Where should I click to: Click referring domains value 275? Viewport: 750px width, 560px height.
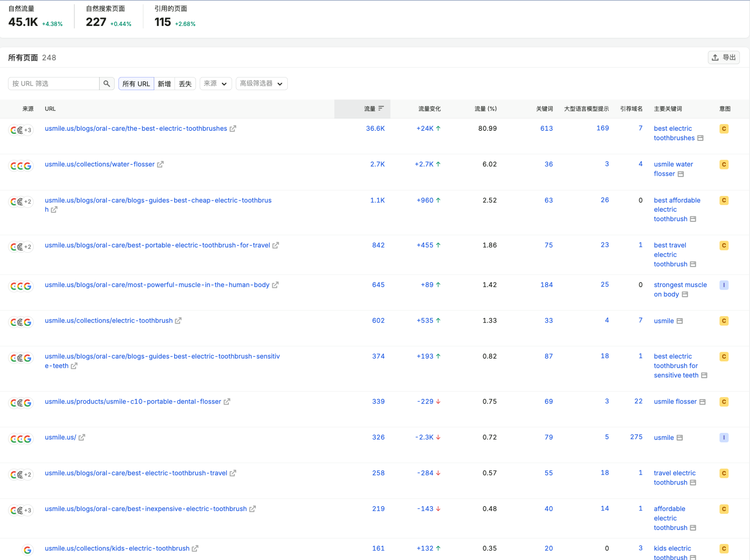click(636, 437)
